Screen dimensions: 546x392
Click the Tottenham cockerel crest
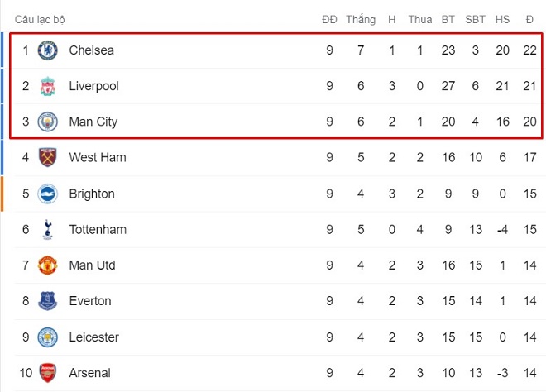click(47, 229)
